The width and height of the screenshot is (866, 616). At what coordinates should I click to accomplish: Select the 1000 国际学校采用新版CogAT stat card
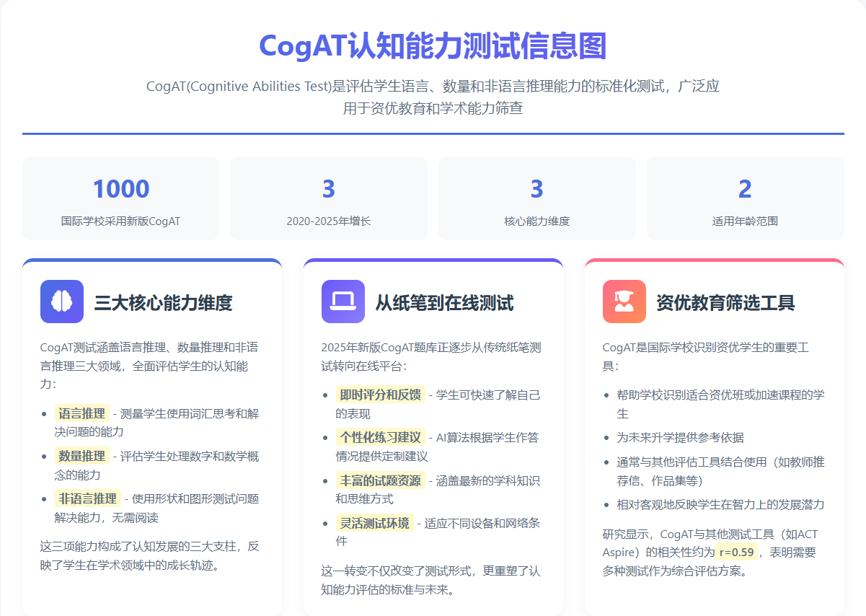[x=120, y=198]
